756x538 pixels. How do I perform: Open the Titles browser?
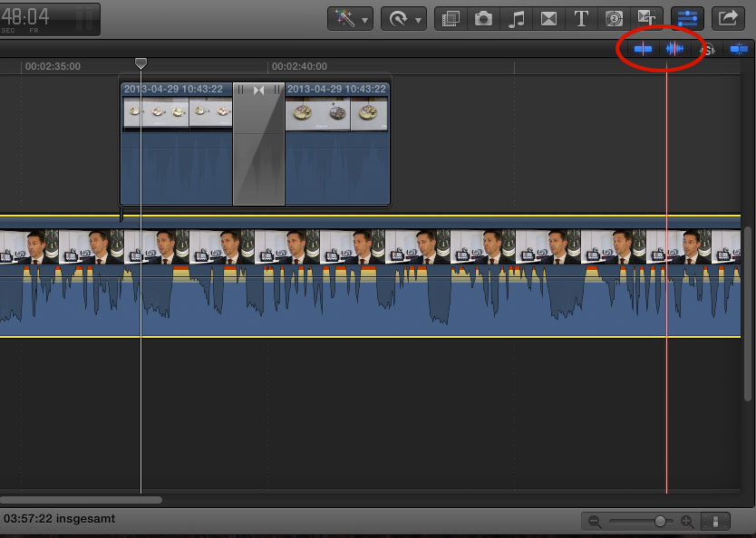581,18
